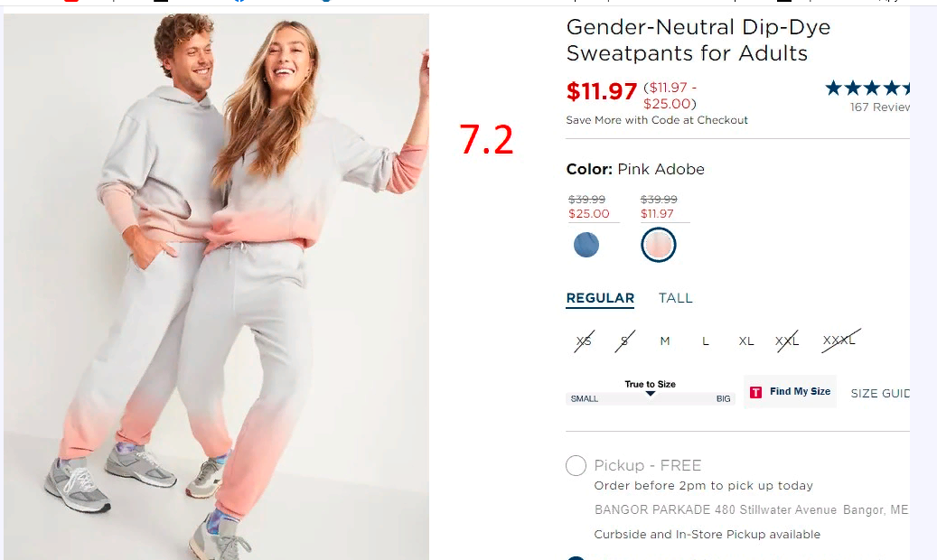Click the sweatpants product photo

tap(216, 287)
